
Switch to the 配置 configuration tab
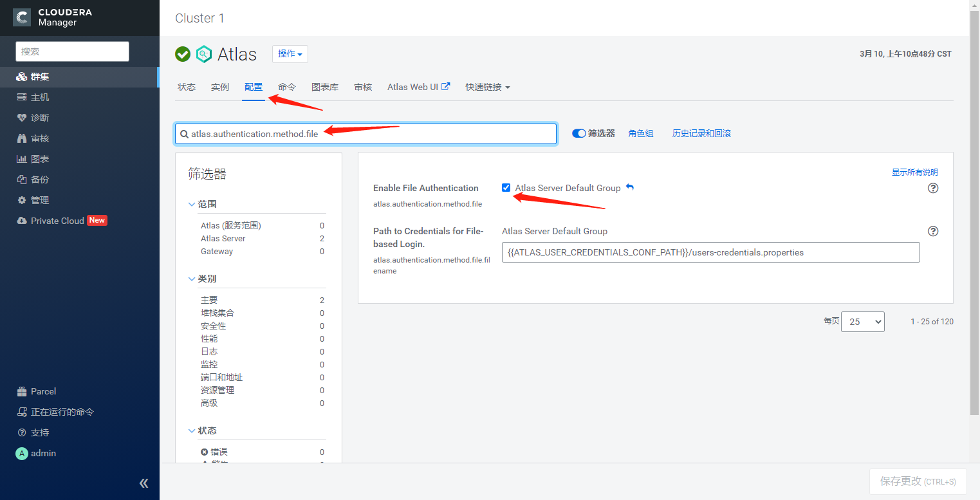[x=254, y=87]
